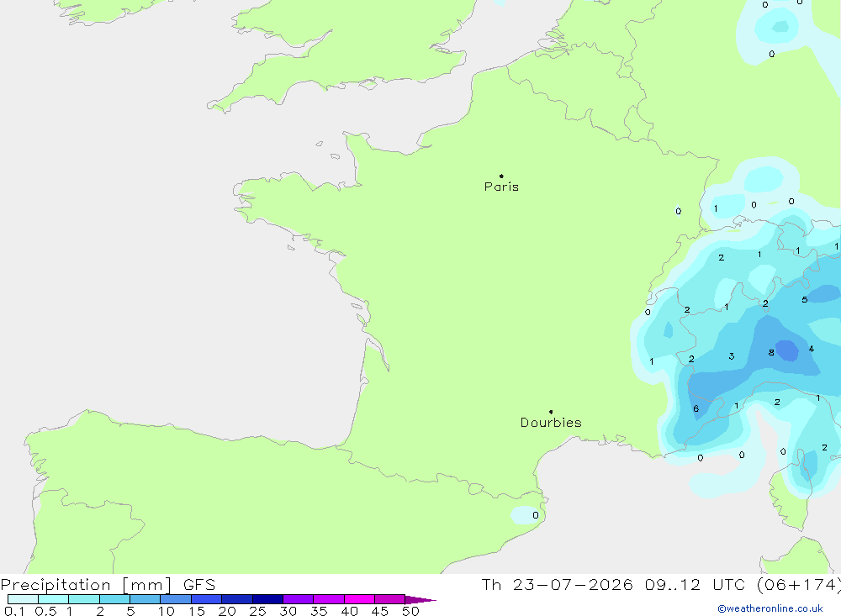Pick the 20–25 mm dark blue legend swatch

pos(236,599)
